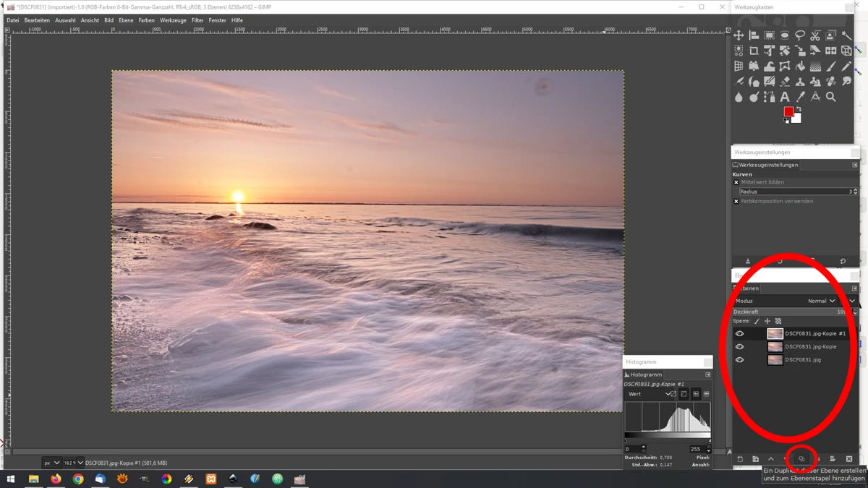
Task: Choose the Smudge tool
Action: pyautogui.click(x=846, y=81)
